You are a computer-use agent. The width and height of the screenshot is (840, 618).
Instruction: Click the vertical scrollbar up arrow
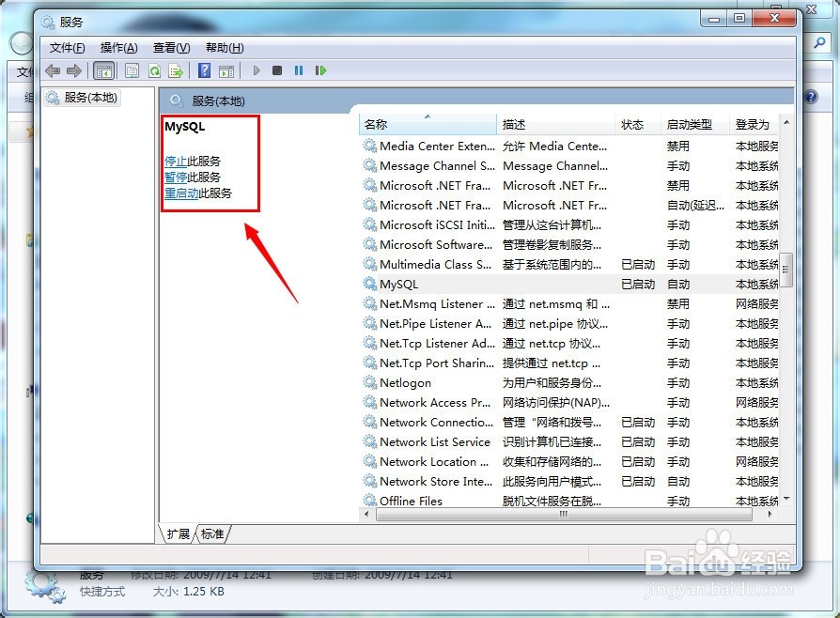[x=786, y=123]
